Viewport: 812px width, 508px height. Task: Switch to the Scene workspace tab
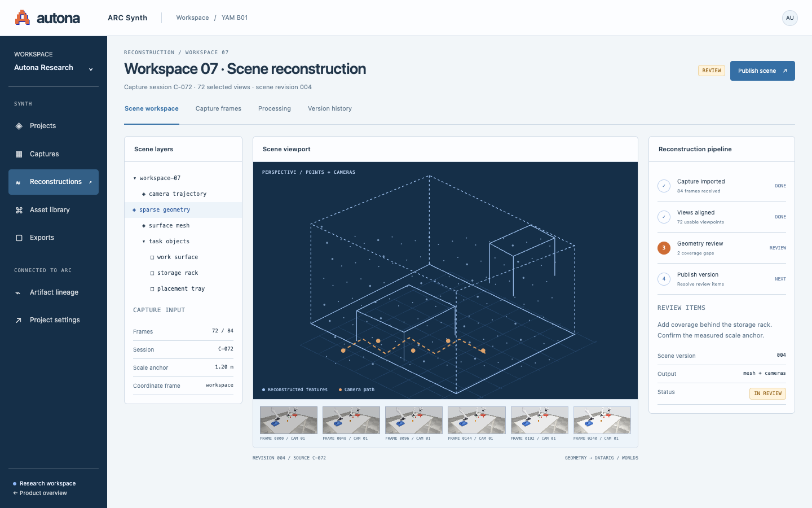pos(152,108)
